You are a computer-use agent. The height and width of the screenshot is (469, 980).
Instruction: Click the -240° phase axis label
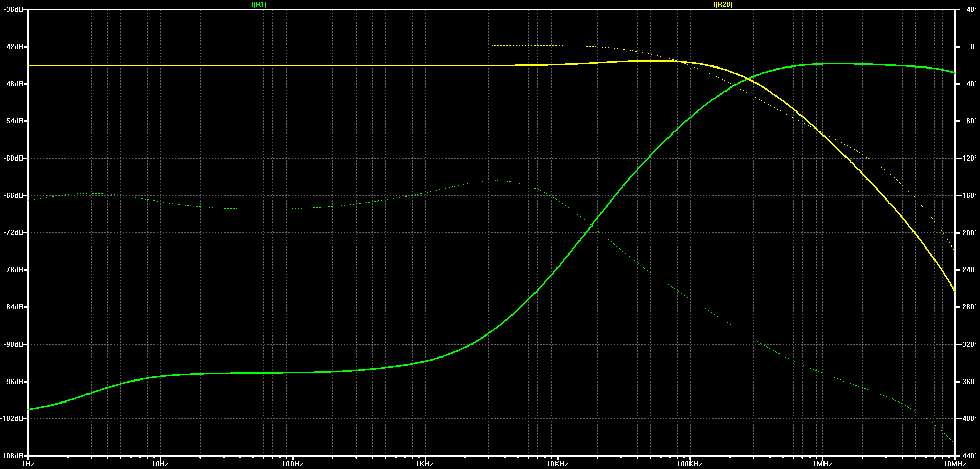[x=969, y=270]
